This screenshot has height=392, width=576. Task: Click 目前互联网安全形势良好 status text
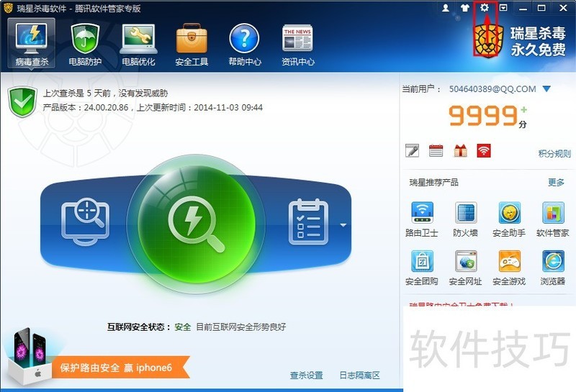click(241, 327)
